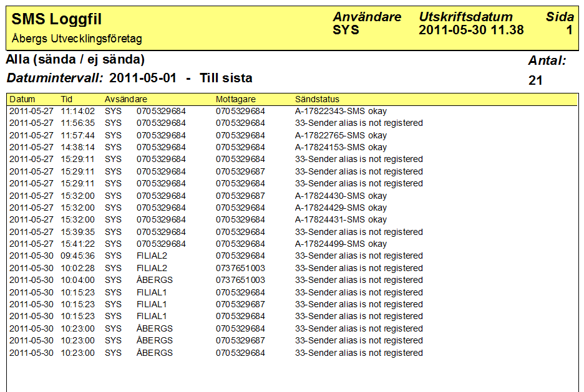Click the Tid column header
The width and height of the screenshot is (584, 392).
[66, 99]
